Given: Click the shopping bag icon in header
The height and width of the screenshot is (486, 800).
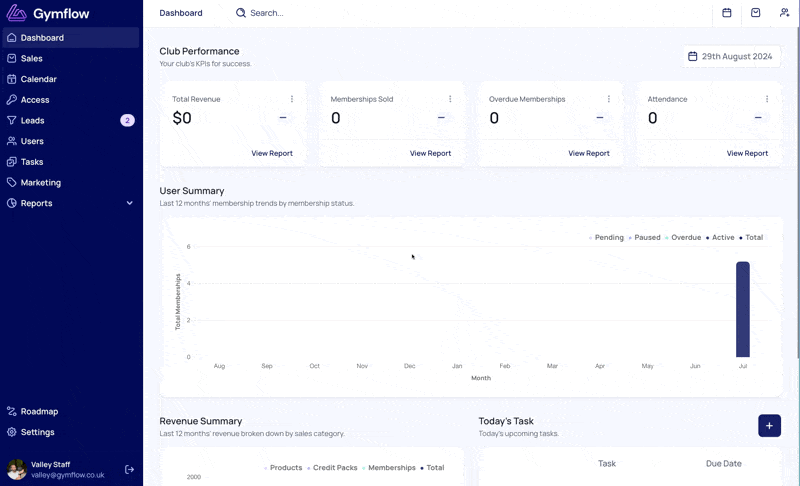Looking at the screenshot, I should click(756, 13).
